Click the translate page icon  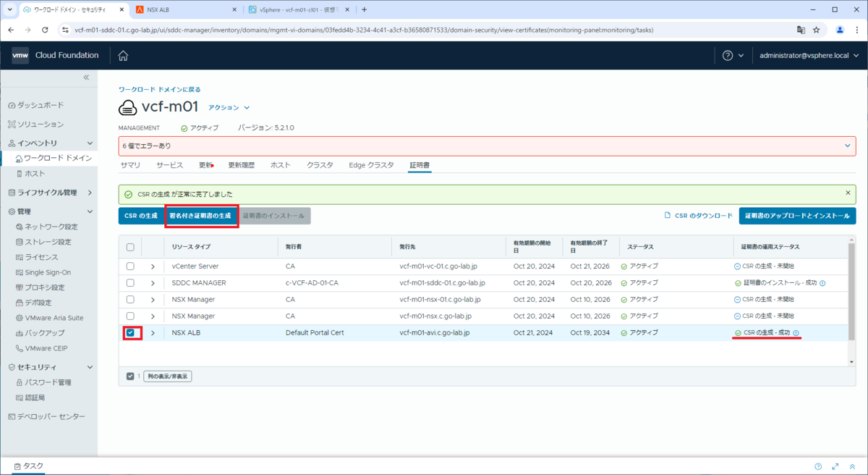point(801,30)
